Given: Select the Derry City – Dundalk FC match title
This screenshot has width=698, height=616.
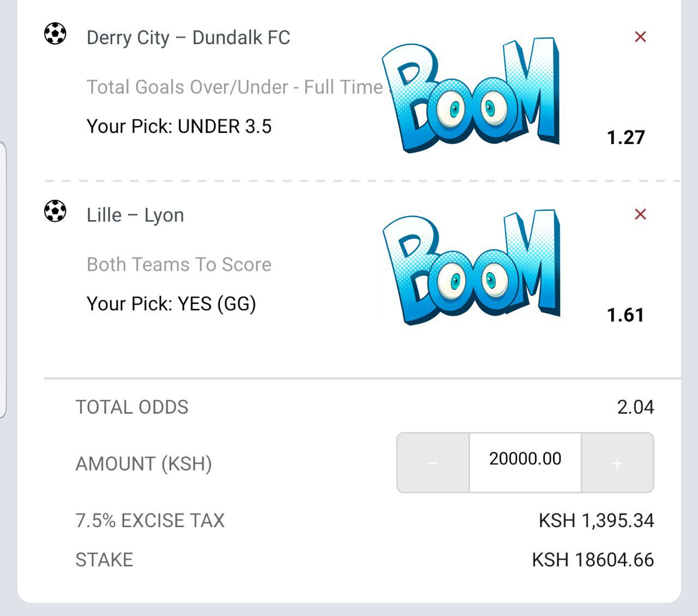Looking at the screenshot, I should [x=188, y=38].
